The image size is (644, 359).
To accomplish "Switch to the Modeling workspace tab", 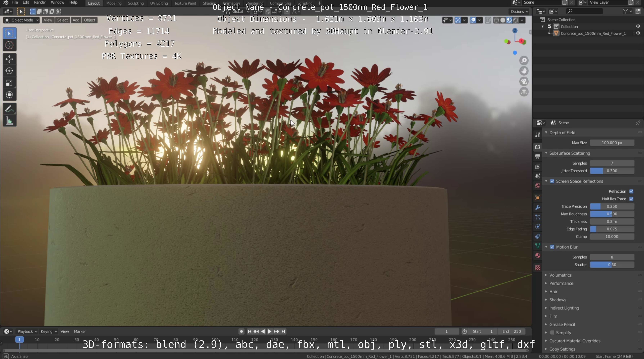I will coord(114,3).
